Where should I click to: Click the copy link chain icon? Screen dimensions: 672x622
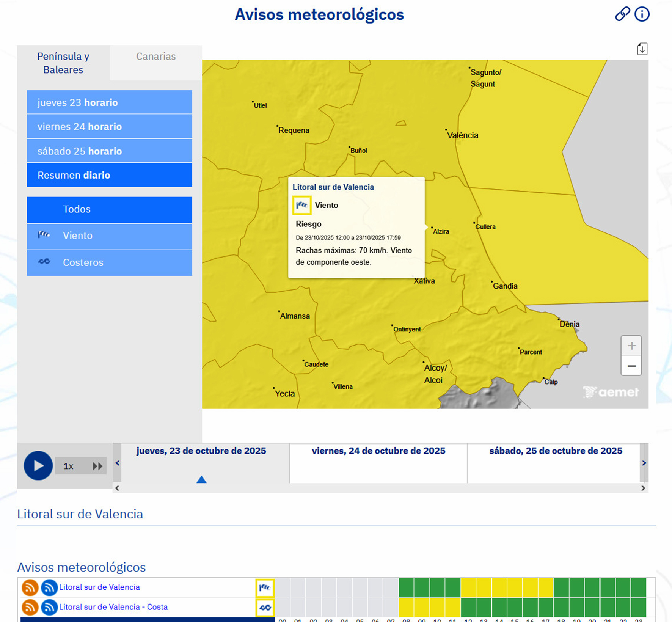click(622, 14)
